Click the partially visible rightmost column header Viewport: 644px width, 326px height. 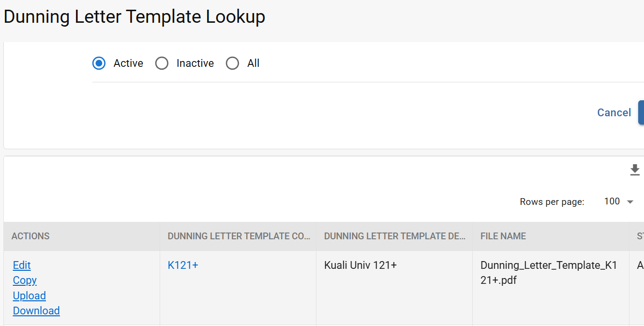pos(639,236)
